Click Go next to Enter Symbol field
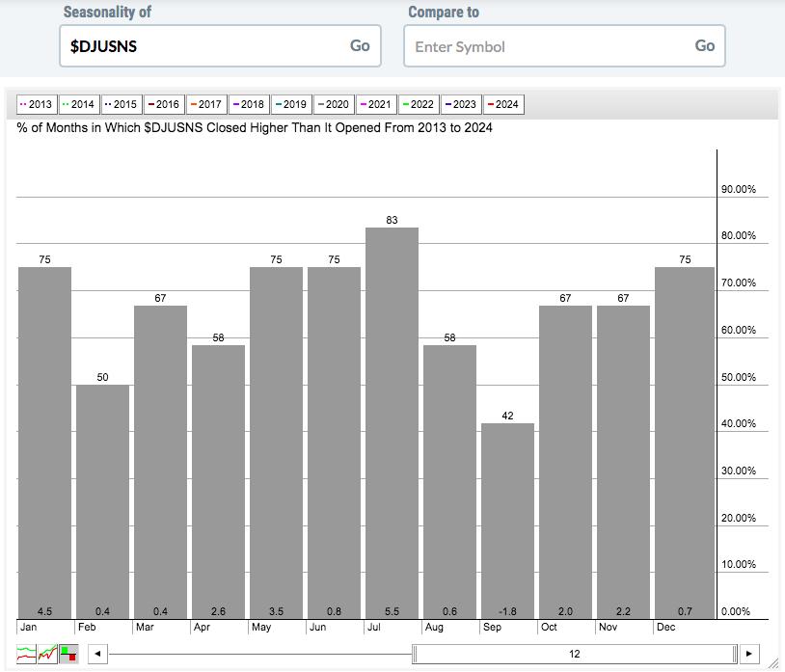 point(704,45)
